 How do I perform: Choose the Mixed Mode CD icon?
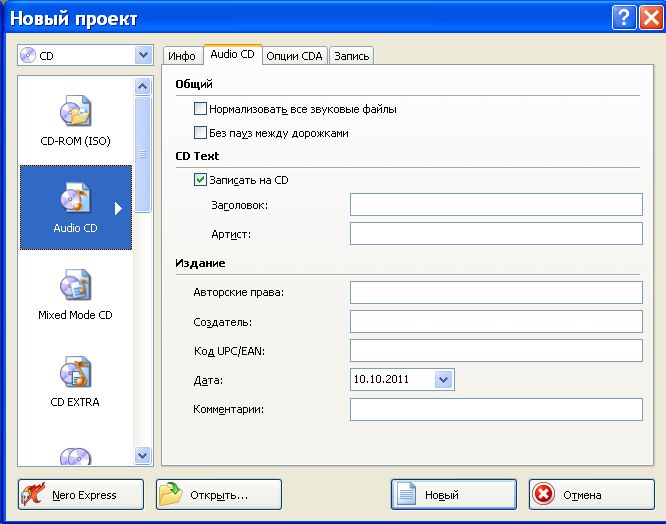pos(76,288)
